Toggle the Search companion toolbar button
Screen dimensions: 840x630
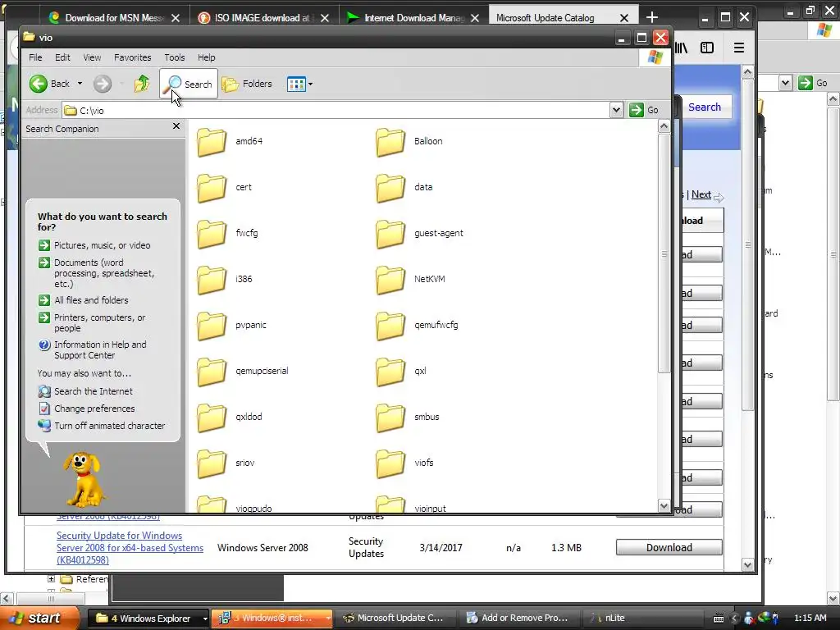(189, 84)
